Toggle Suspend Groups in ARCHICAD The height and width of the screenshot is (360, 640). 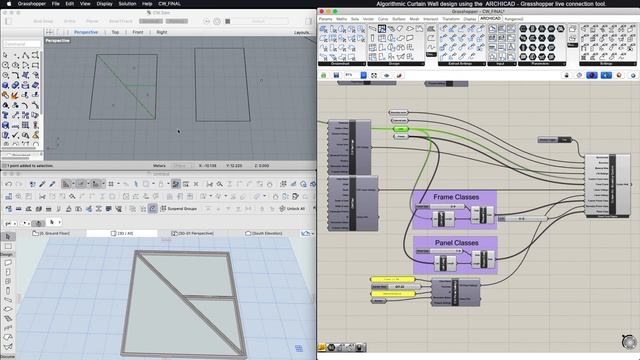(x=178, y=209)
